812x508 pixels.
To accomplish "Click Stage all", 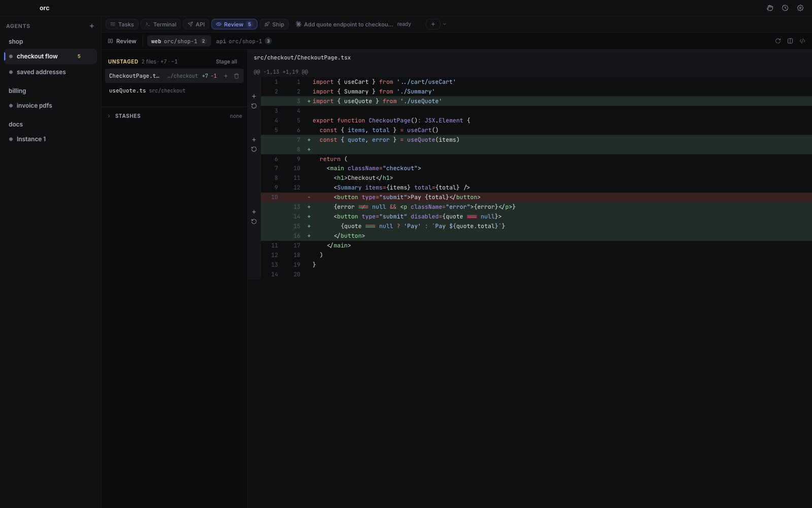I will click(226, 62).
